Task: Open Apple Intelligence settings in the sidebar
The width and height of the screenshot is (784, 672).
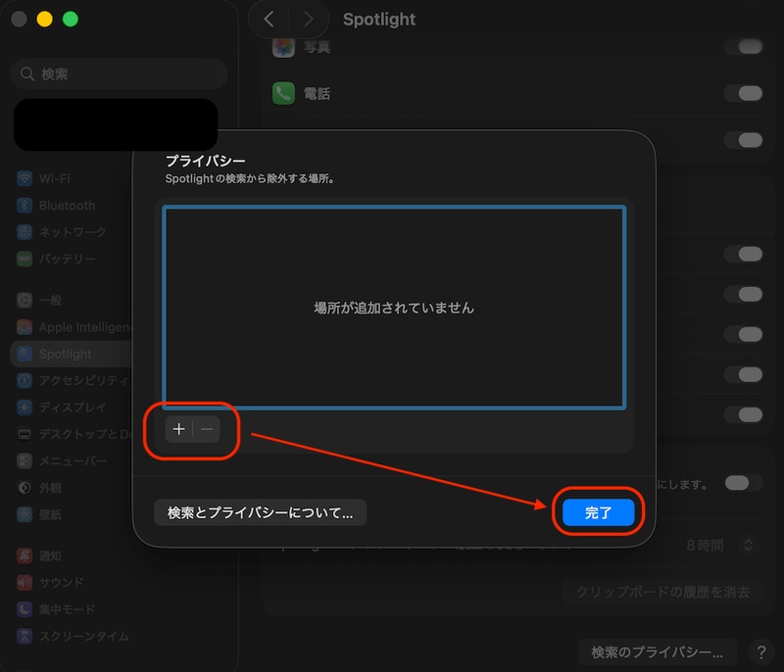Action: click(73, 327)
